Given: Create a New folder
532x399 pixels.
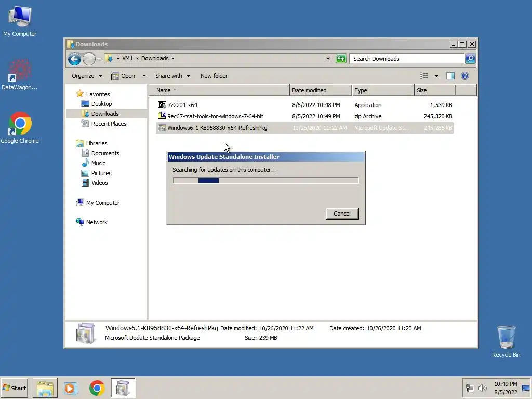Looking at the screenshot, I should pyautogui.click(x=214, y=76).
